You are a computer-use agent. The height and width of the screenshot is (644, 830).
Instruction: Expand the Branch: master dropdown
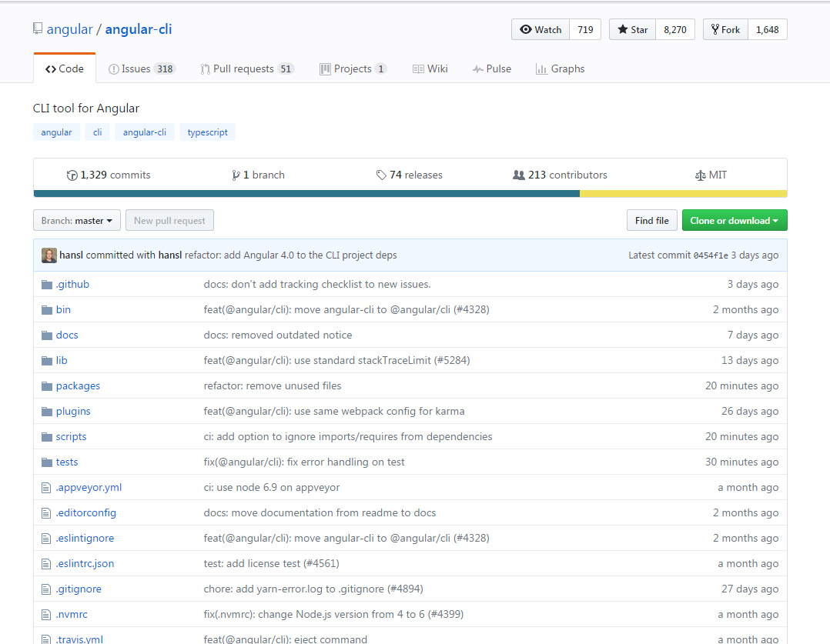point(77,221)
